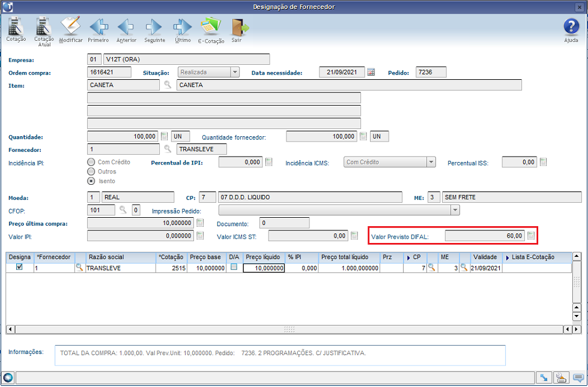Select Isento IPI radio button
The height and width of the screenshot is (387, 588).
coord(91,181)
